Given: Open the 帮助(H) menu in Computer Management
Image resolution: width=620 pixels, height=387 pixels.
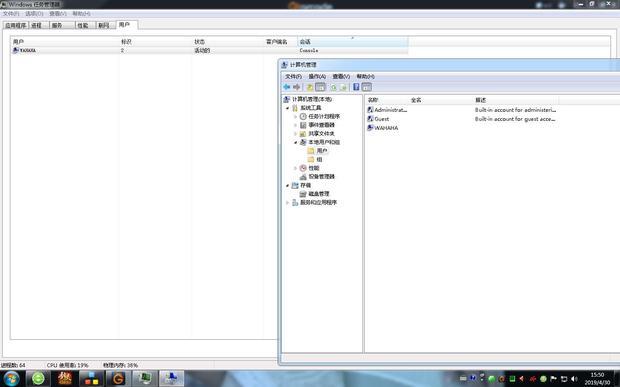Looking at the screenshot, I should (365, 76).
